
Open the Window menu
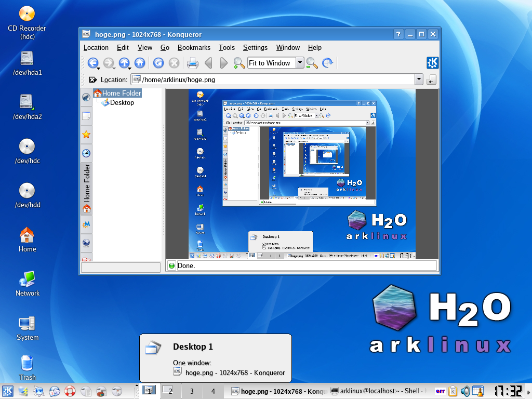288,47
